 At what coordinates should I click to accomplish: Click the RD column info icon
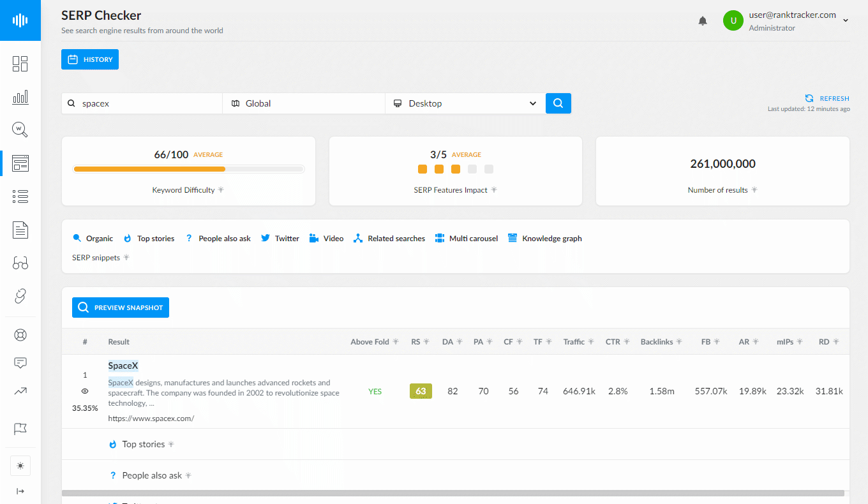(835, 342)
